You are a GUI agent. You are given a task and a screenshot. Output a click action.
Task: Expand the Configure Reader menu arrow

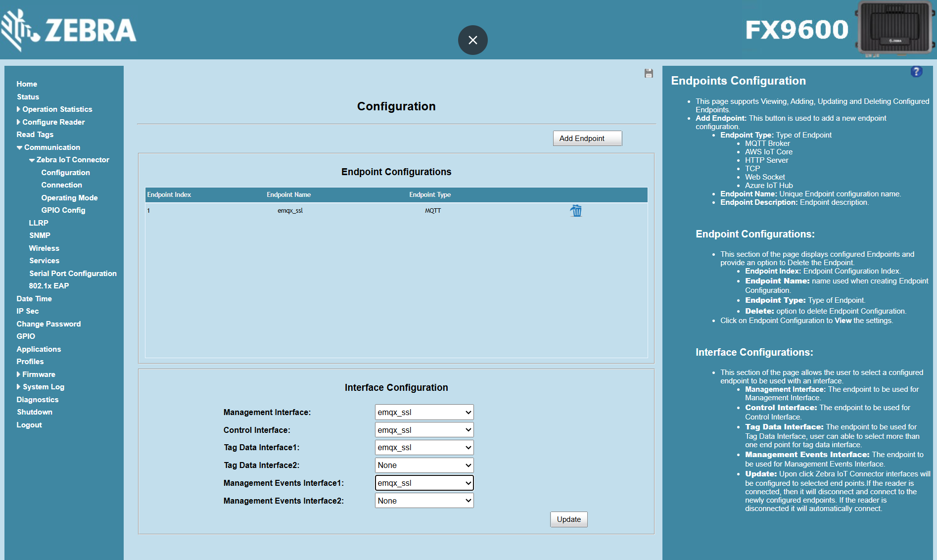tap(19, 122)
